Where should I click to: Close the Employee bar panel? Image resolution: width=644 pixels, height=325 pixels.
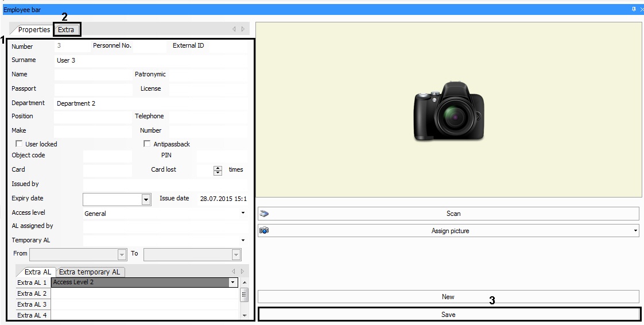coord(642,9)
